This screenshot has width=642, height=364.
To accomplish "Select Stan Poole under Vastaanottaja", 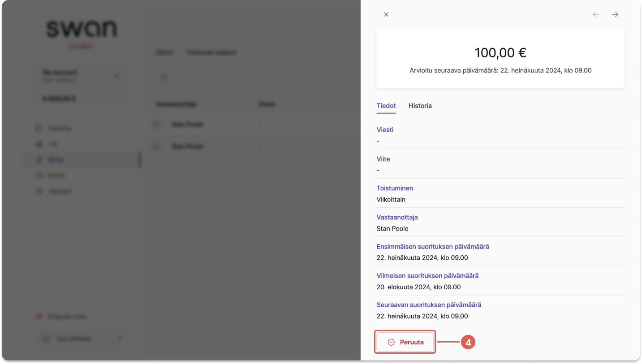I will click(x=392, y=228).
